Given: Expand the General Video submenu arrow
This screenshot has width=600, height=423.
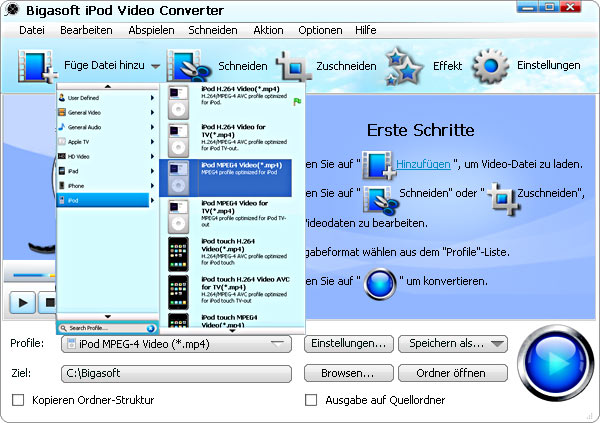Looking at the screenshot, I should pyautogui.click(x=152, y=112).
